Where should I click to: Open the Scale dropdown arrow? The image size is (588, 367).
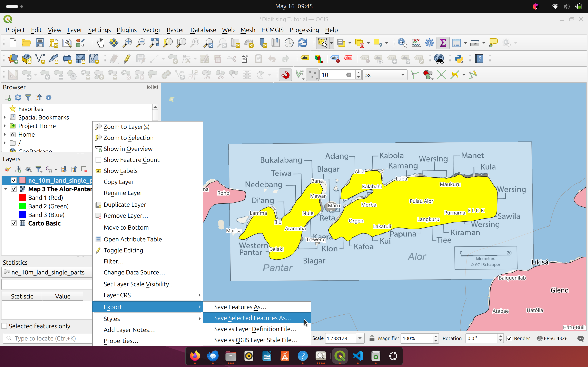coord(360,338)
